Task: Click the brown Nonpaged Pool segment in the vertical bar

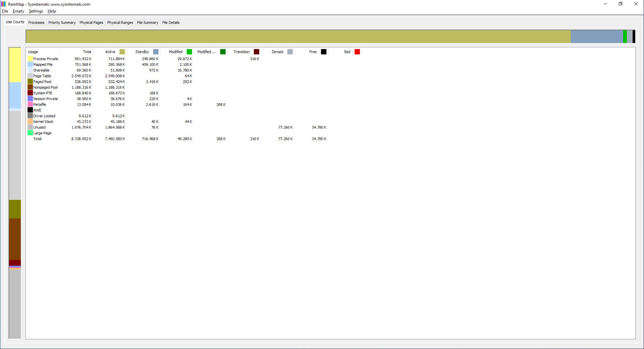Action: tap(15, 239)
